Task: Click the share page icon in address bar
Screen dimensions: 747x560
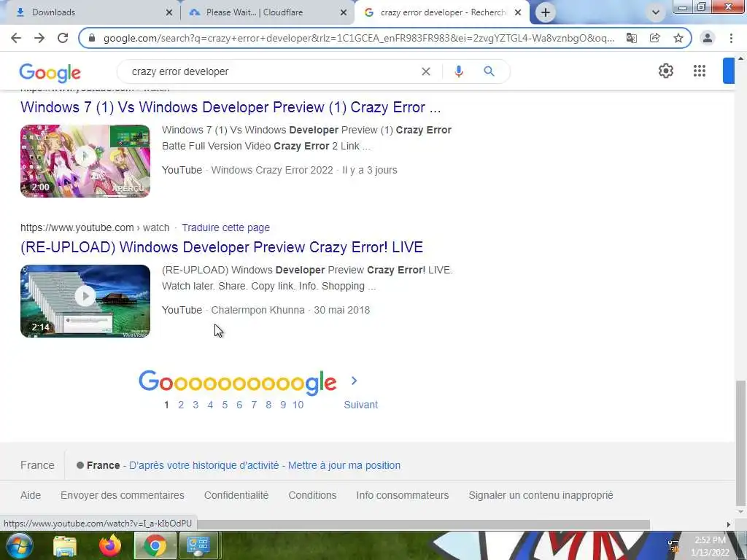Action: 654,38
